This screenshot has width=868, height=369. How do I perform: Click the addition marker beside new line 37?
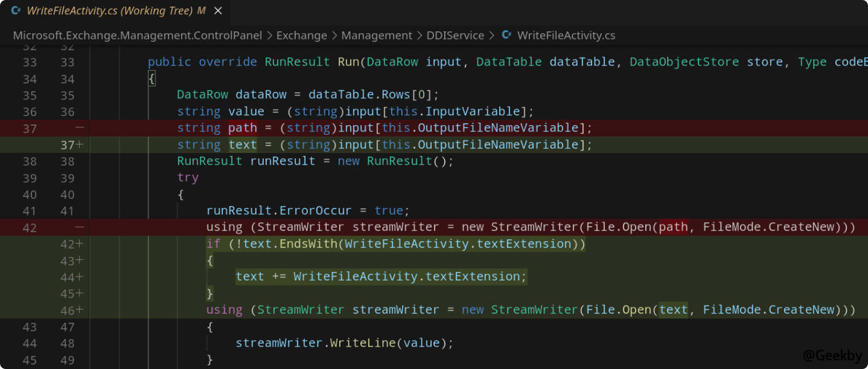coord(81,145)
